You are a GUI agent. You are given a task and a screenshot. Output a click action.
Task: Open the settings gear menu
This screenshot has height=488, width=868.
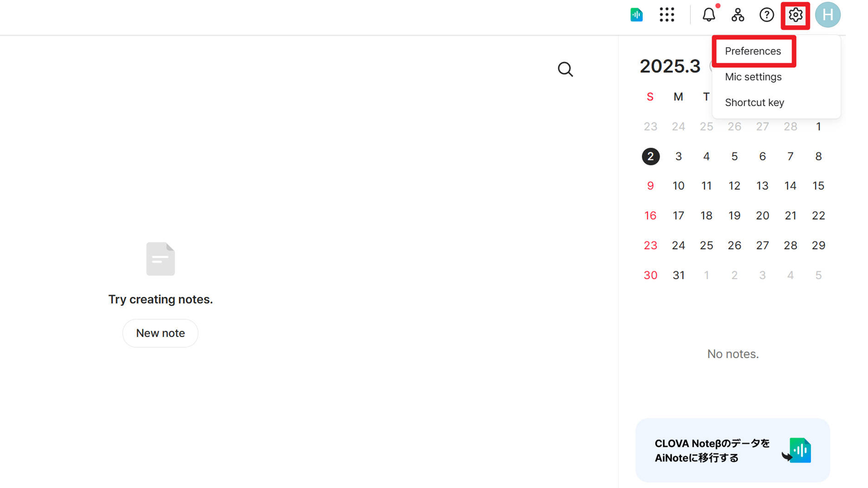pos(795,15)
